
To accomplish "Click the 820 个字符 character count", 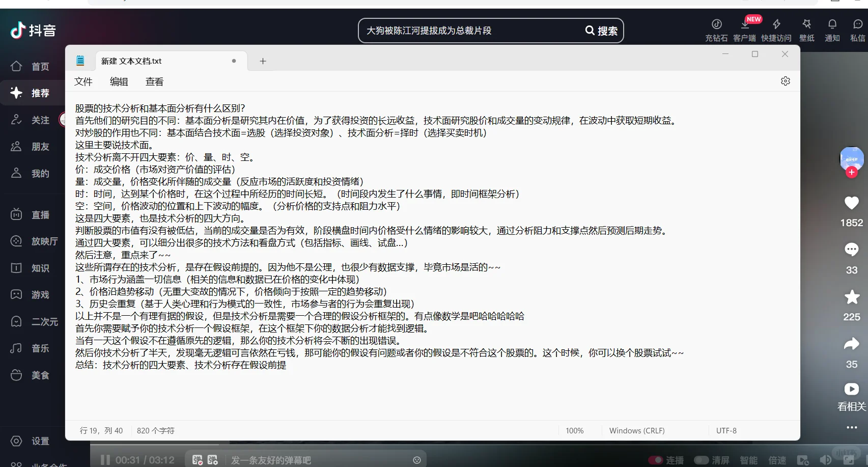I will click(x=156, y=431).
